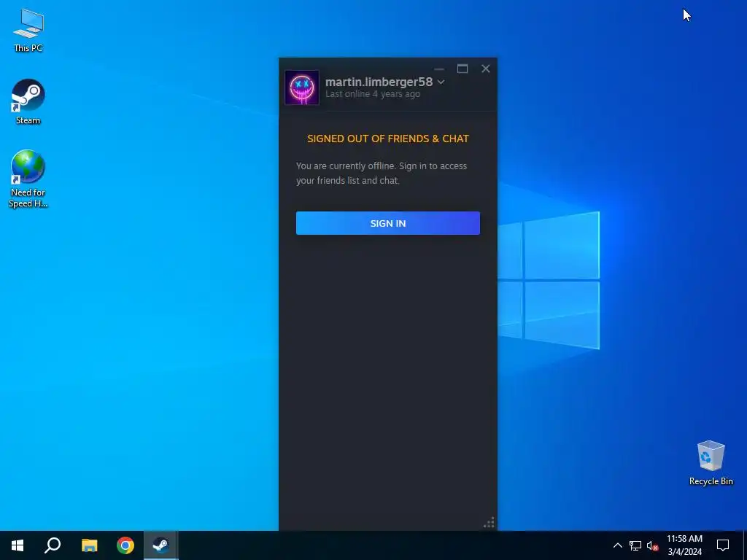Show hidden system tray icons
Viewport: 747px width, 560px height.
[x=617, y=545]
